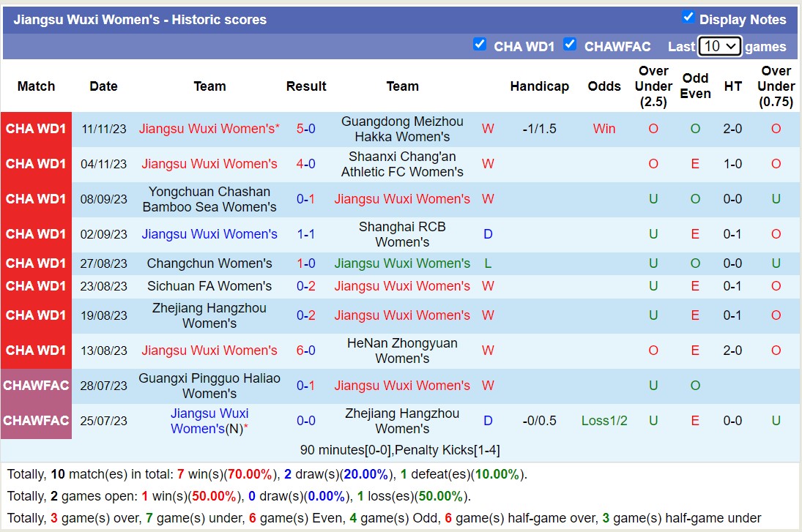Open HeNan Zhongyuan Women's team link
The height and width of the screenshot is (532, 802).
click(x=402, y=351)
